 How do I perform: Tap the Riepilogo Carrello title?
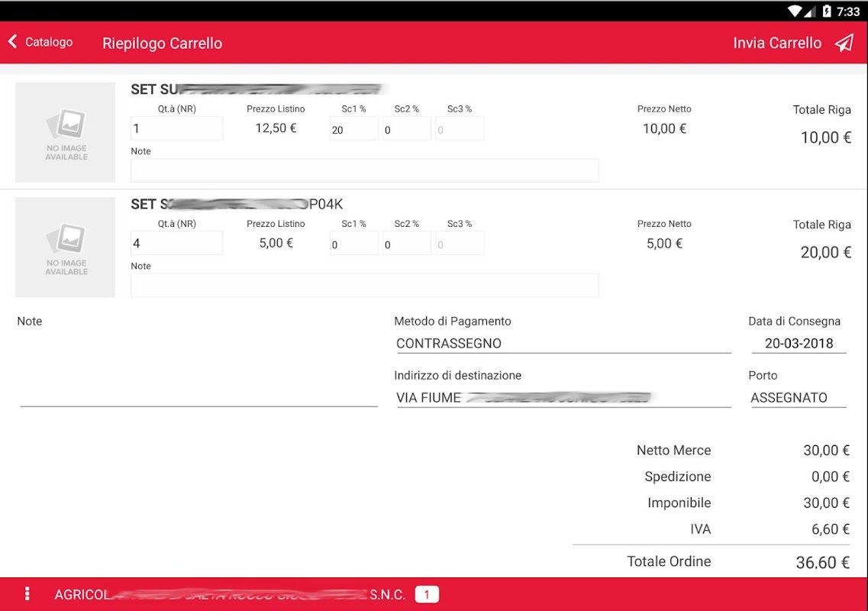click(162, 44)
